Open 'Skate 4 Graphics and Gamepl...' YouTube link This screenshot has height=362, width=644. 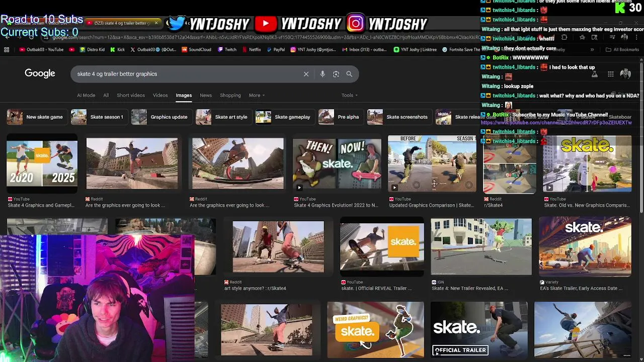(x=41, y=205)
